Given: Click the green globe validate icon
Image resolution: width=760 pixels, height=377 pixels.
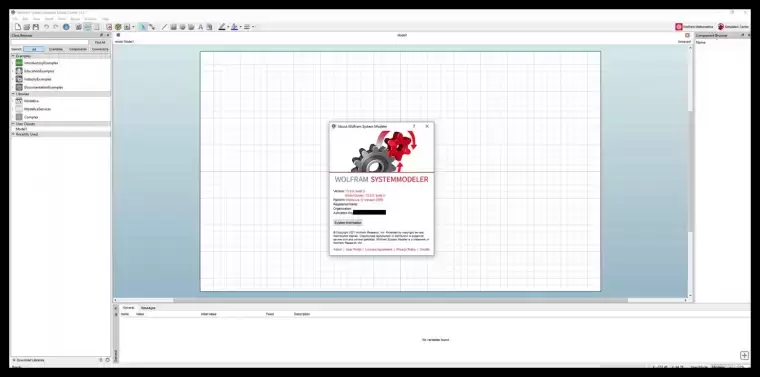Looking at the screenshot, I should coord(118,27).
